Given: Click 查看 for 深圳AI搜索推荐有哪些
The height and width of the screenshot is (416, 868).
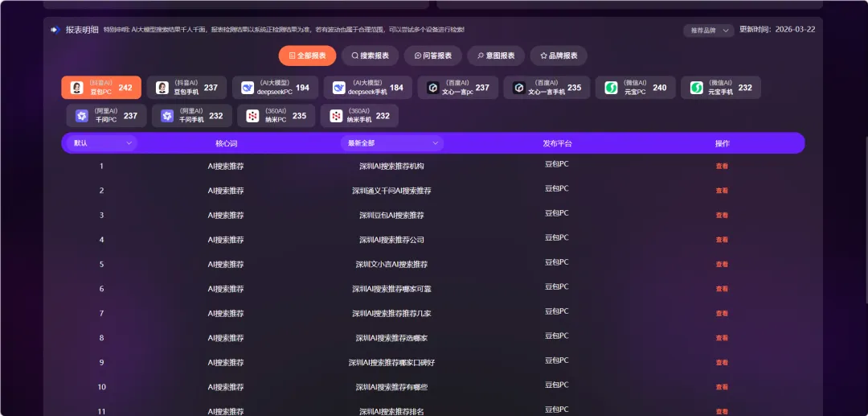Looking at the screenshot, I should coord(722,387).
